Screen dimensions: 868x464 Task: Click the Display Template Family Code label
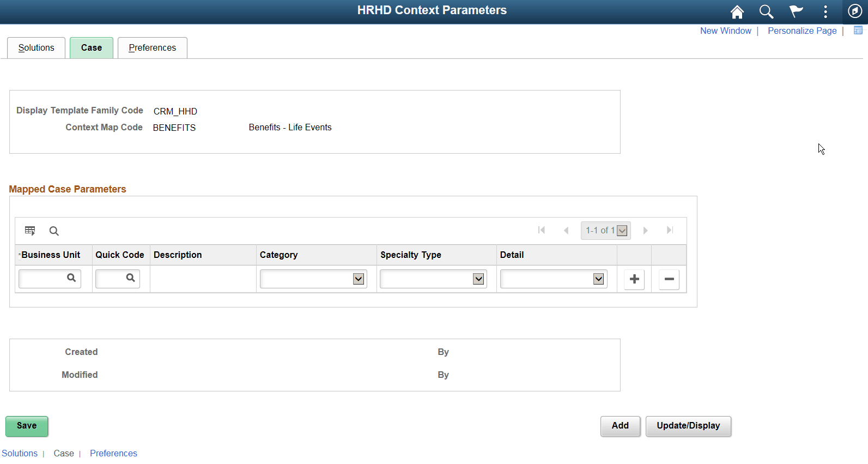[80, 111]
